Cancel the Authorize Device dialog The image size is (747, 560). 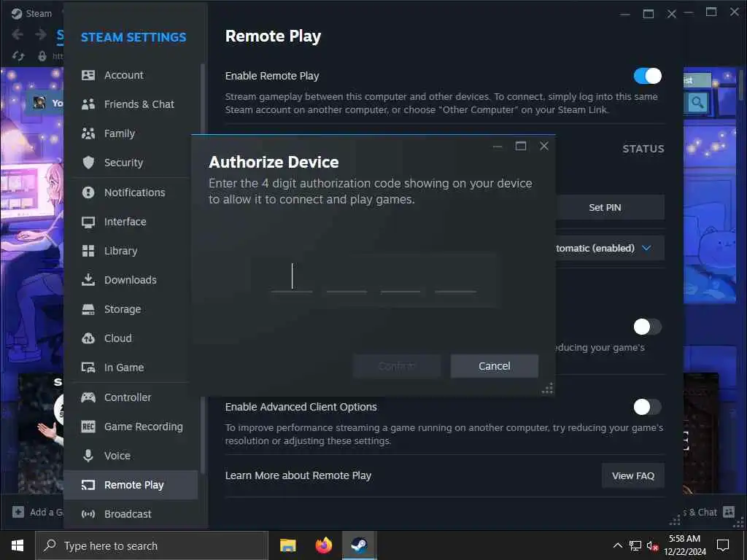[x=495, y=366]
